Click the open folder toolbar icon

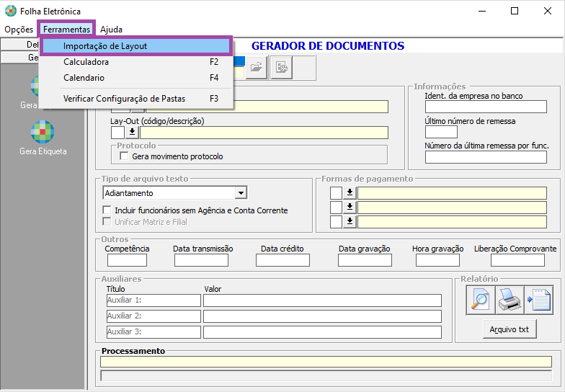[255, 68]
